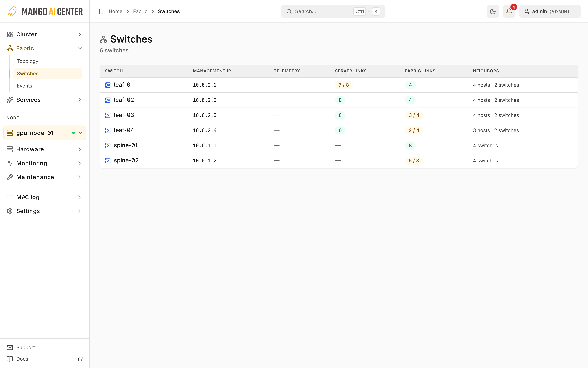Viewport: 588px width, 368px height.
Task: Switch to dark mode moon icon
Action: point(492,11)
